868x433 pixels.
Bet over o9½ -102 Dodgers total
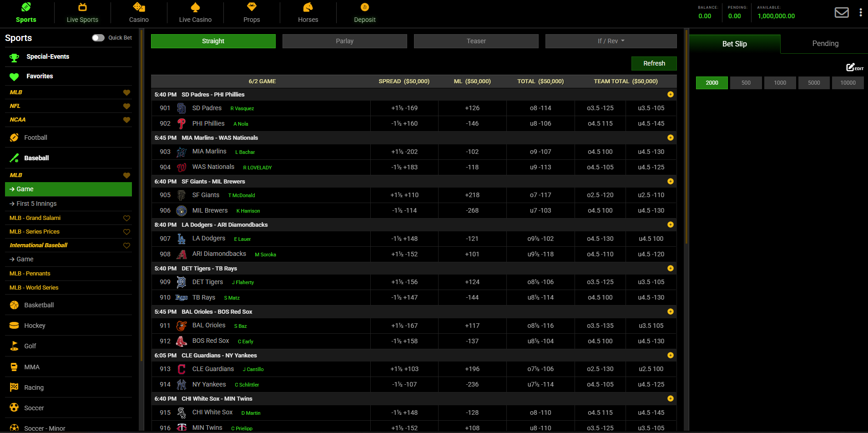[x=540, y=239]
